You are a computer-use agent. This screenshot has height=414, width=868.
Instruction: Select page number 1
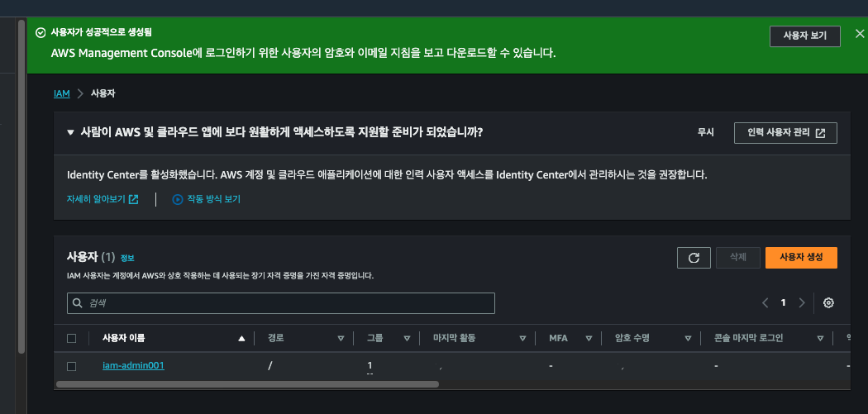coord(784,302)
